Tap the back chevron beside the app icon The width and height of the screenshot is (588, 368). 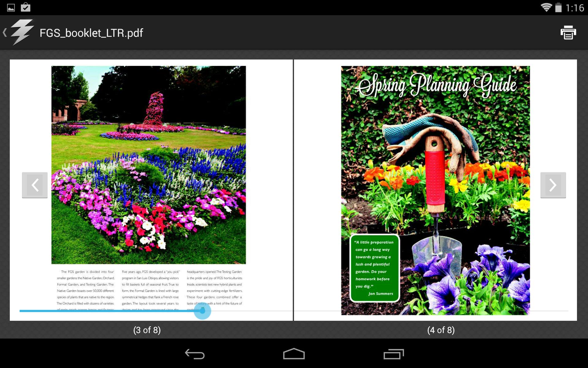click(5, 33)
